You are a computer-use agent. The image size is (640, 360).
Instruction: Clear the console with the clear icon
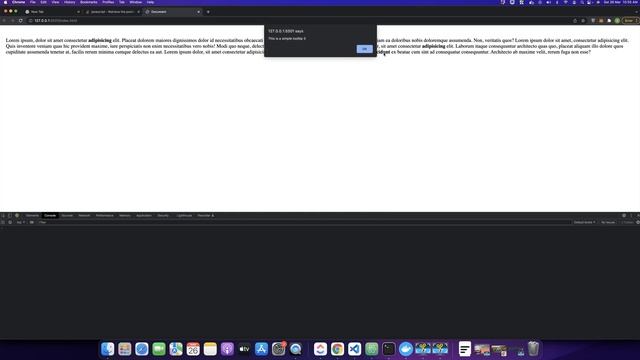coord(10,222)
